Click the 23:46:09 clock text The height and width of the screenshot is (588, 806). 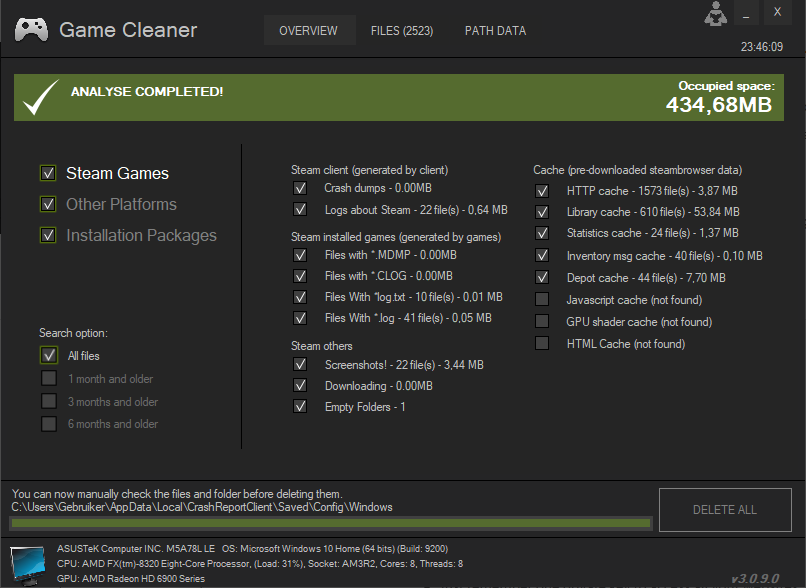762,47
